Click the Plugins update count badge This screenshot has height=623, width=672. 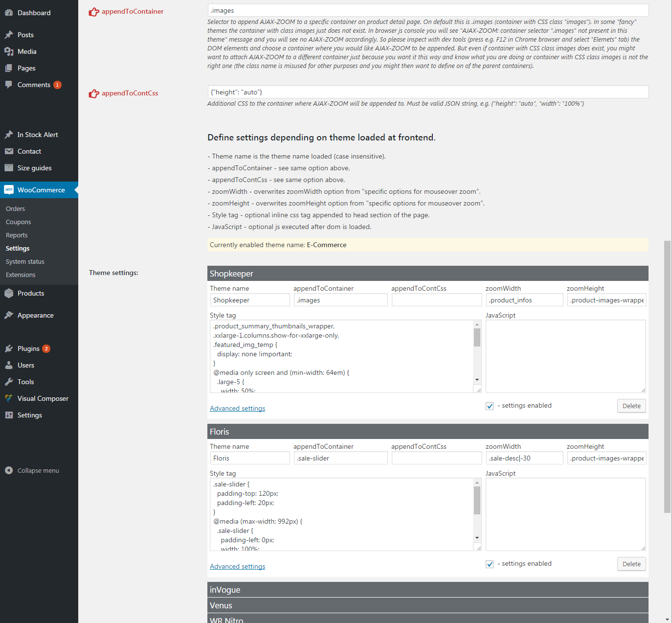click(46, 348)
